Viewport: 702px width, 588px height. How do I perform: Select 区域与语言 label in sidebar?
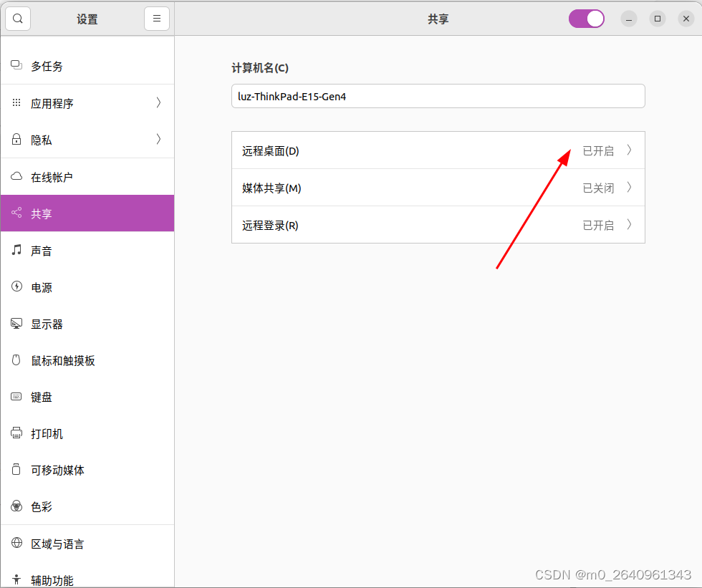coord(58,544)
